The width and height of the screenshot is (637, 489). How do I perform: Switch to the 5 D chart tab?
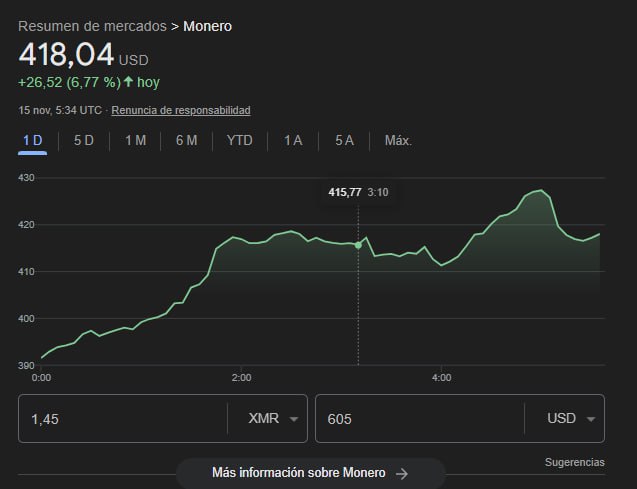[83, 140]
